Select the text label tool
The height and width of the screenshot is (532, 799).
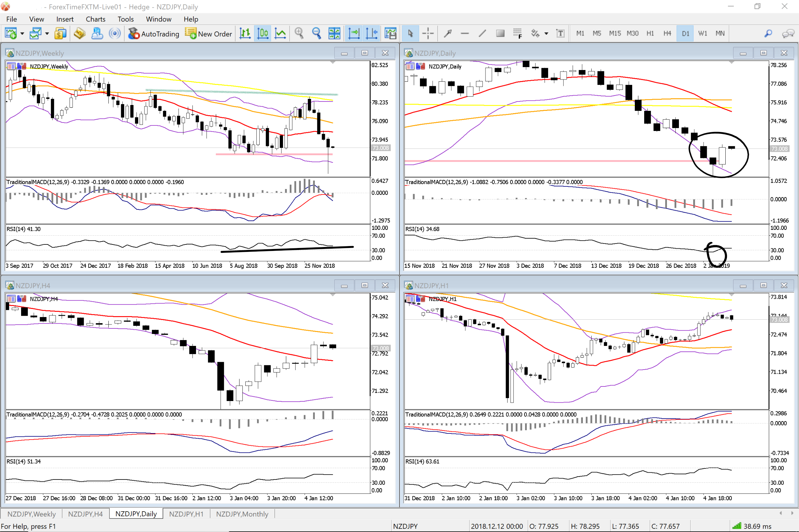tap(560, 33)
